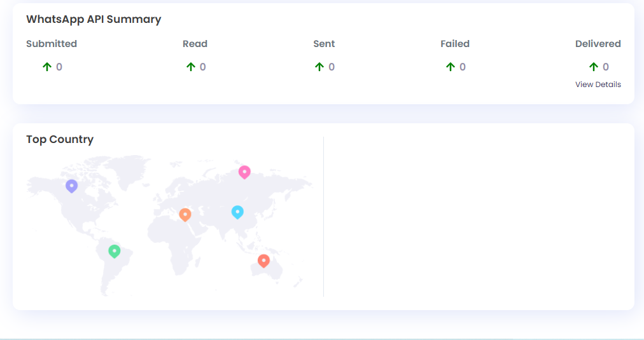Click the Failed label
The width and height of the screenshot is (644, 340).
tap(455, 44)
